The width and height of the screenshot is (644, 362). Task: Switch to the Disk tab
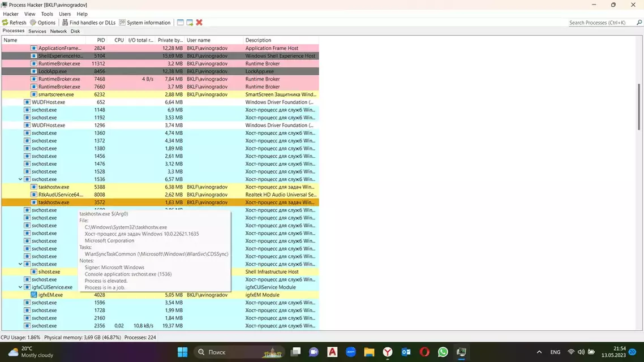coord(75,31)
